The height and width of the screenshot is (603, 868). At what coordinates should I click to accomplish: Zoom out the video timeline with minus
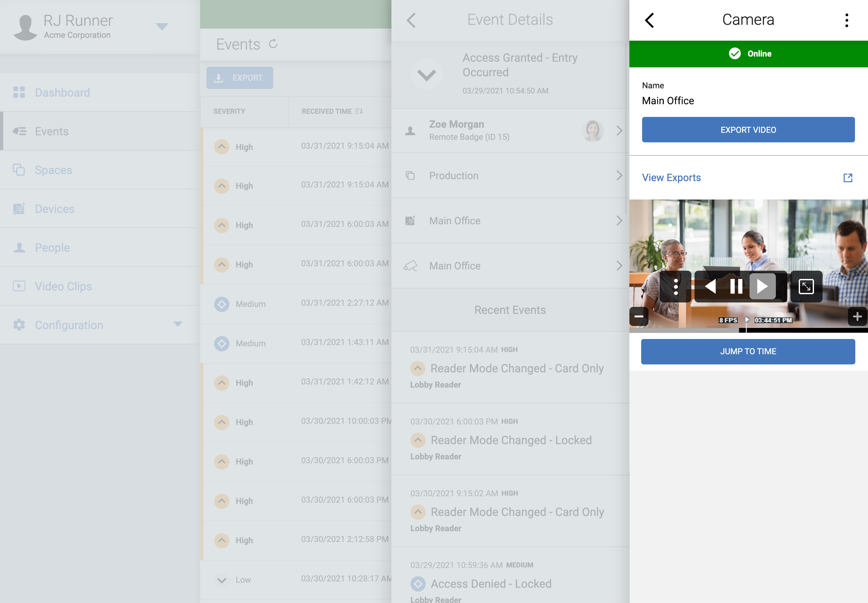point(639,316)
